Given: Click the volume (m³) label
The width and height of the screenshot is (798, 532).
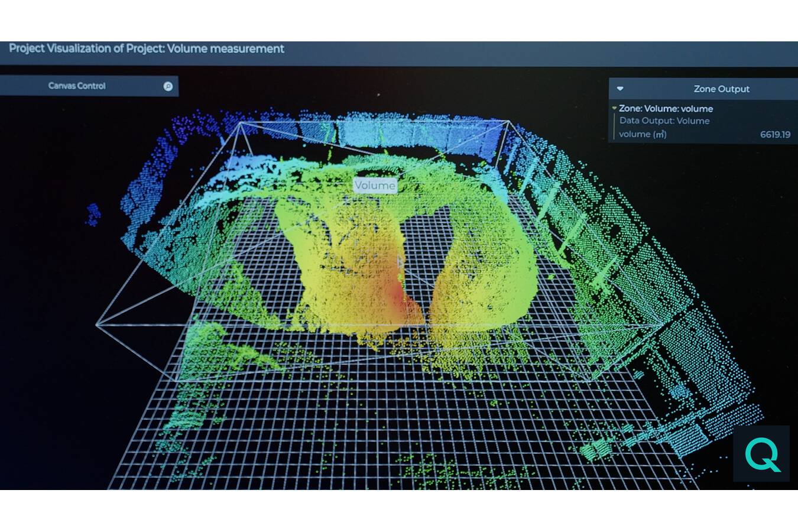Looking at the screenshot, I should point(643,134).
